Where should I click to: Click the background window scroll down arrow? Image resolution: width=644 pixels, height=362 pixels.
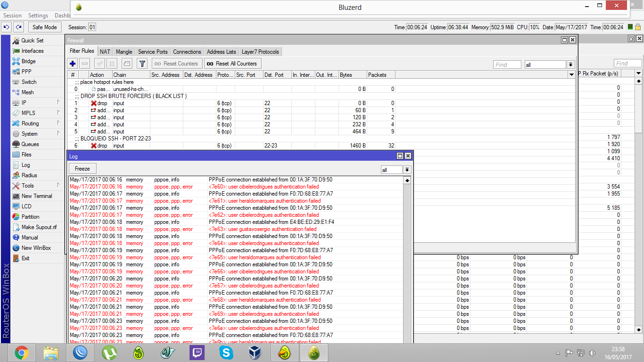639,329
